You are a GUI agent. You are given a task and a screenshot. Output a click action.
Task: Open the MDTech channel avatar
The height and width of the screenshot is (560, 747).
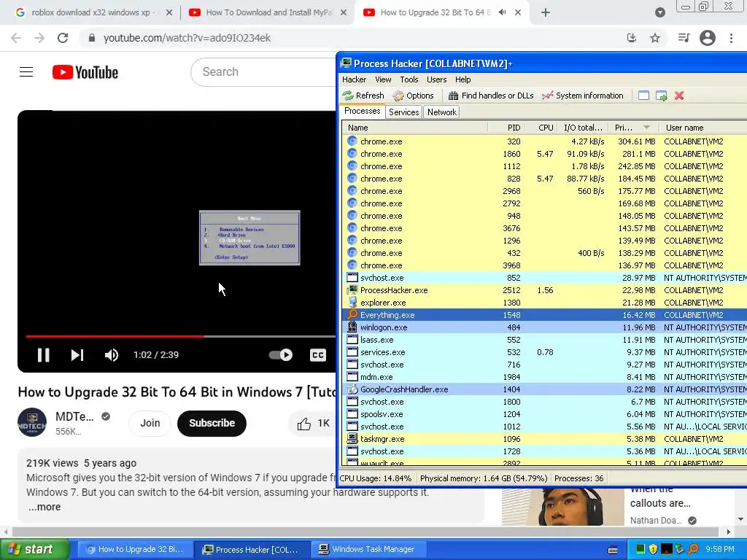click(x=32, y=422)
